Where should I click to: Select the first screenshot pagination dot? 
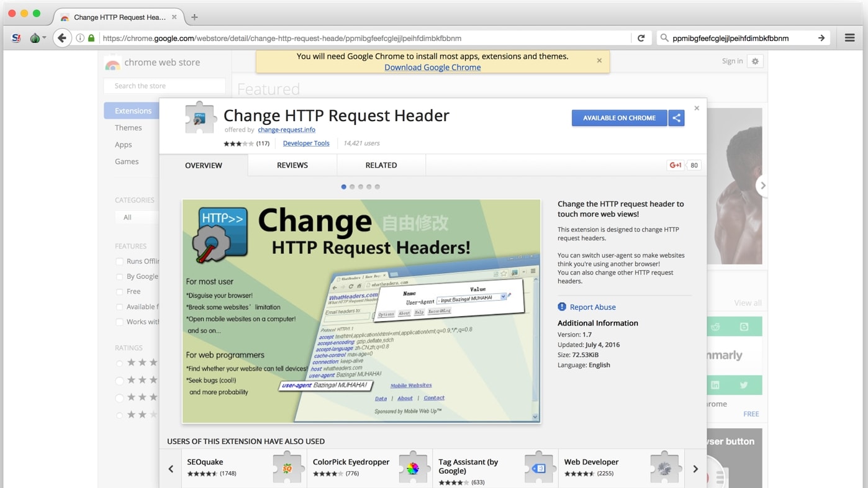[x=344, y=187]
